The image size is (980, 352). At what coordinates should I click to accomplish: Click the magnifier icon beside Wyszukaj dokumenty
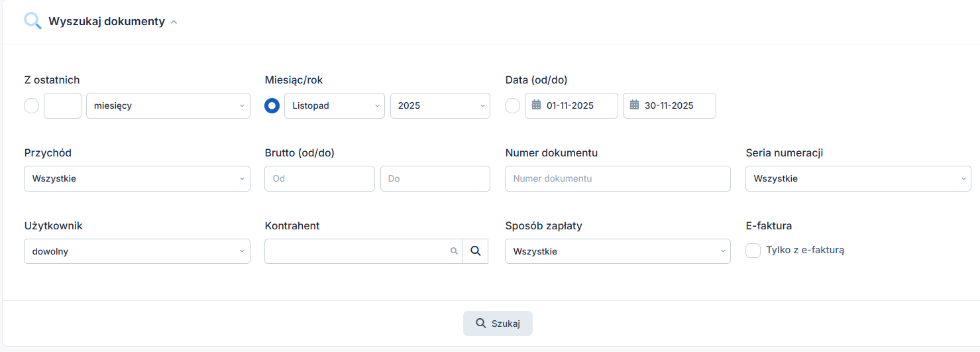(x=32, y=21)
